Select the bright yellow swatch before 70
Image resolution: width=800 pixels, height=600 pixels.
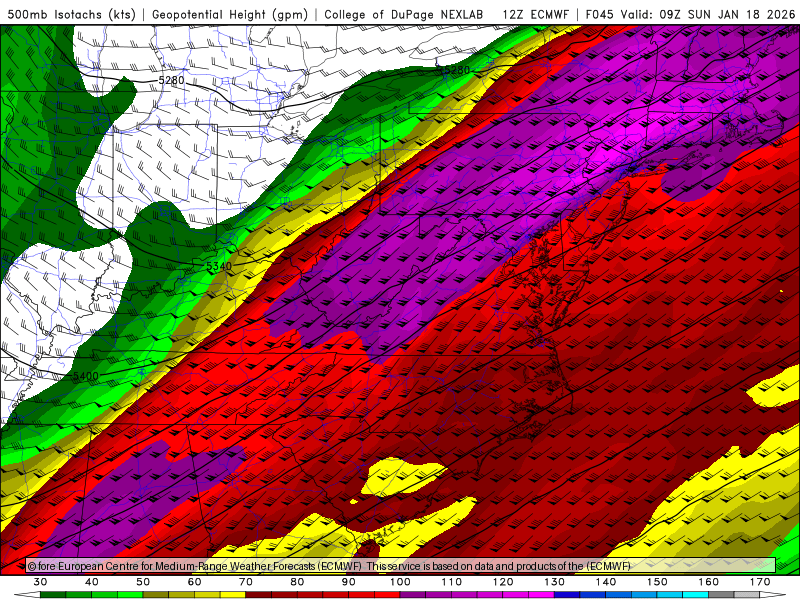click(x=233, y=595)
